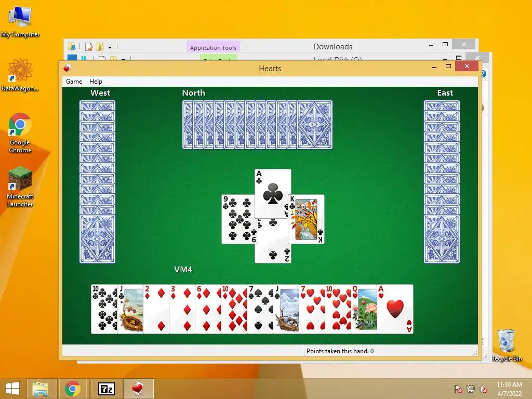The image size is (532, 399).
Task: Minimize the Downloads window
Action: [431, 45]
